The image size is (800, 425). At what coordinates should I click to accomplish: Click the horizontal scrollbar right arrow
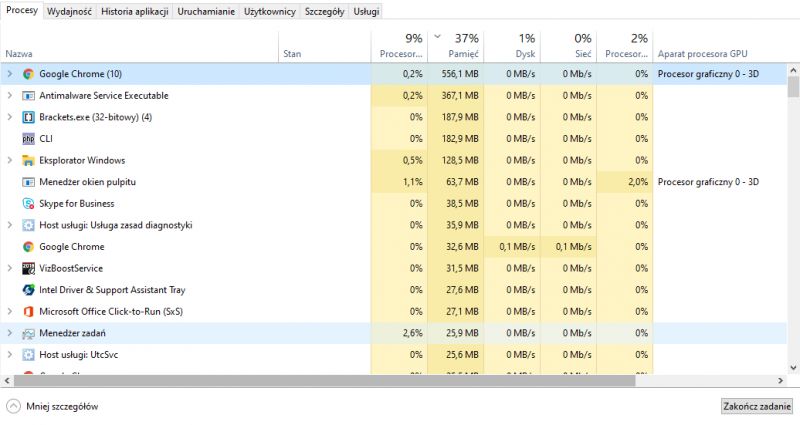coord(781,381)
